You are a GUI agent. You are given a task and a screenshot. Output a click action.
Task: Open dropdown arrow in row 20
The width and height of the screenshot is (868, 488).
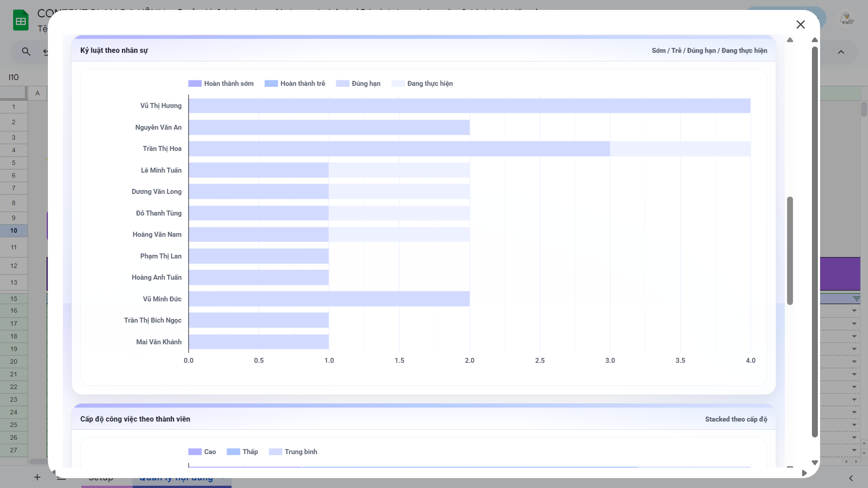[x=854, y=361]
